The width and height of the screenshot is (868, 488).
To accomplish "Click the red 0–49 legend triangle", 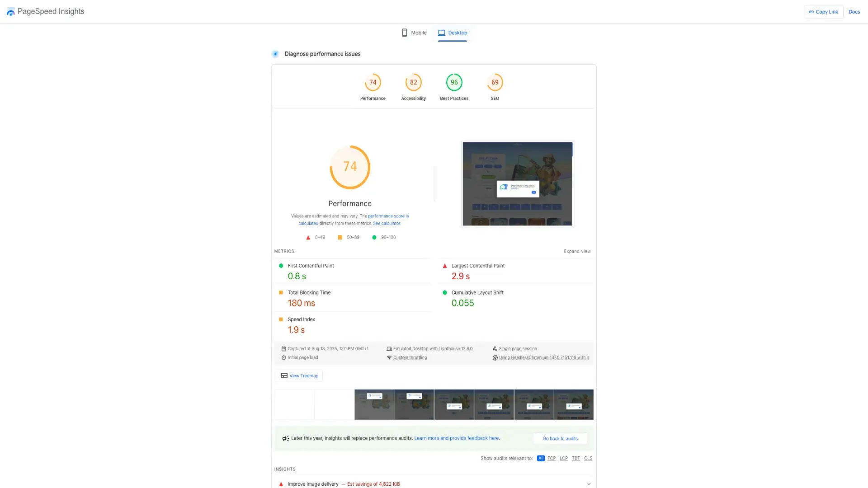I will pyautogui.click(x=308, y=237).
